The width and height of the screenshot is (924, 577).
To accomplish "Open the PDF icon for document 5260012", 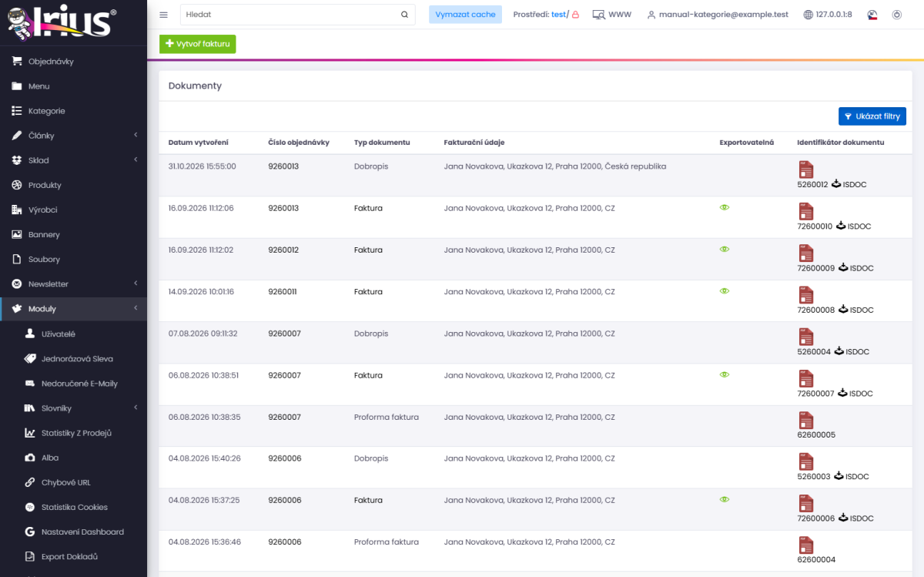I will [806, 169].
